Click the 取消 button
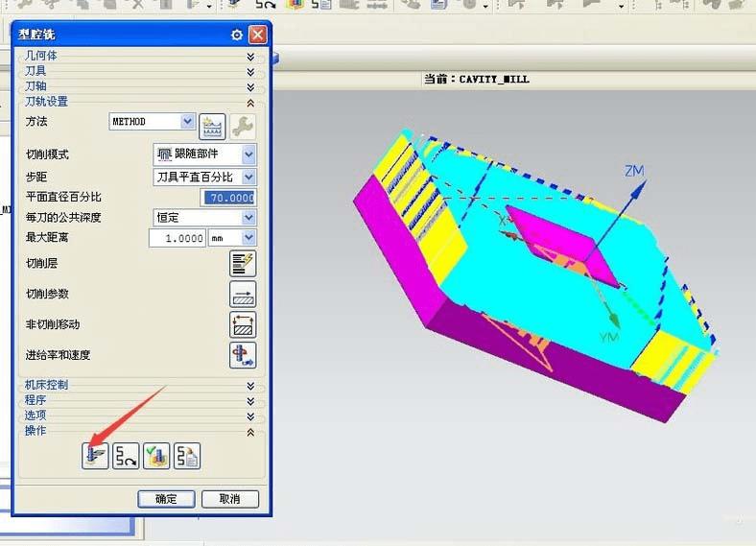 [230, 499]
